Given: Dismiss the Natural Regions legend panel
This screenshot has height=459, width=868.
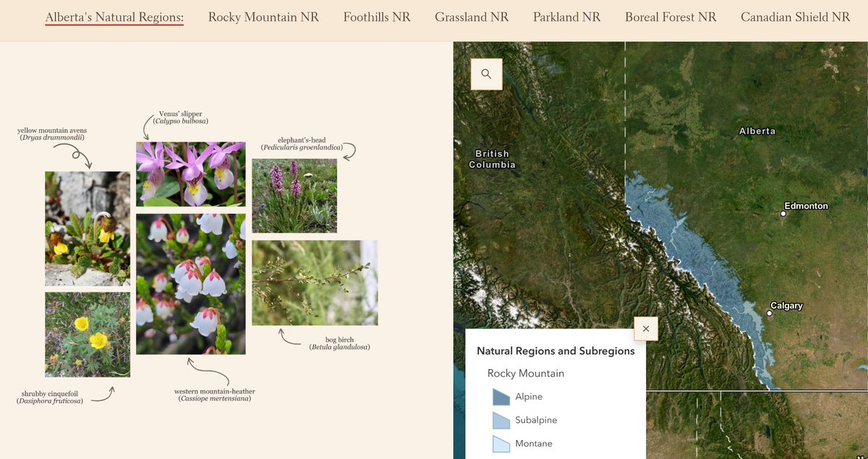Looking at the screenshot, I should [x=646, y=328].
